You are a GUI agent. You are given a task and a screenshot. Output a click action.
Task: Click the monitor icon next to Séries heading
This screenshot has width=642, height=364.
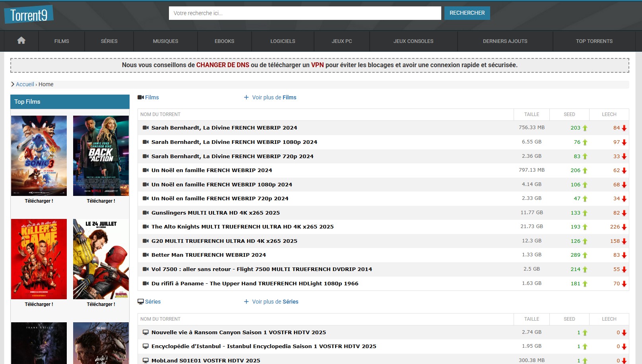(141, 302)
